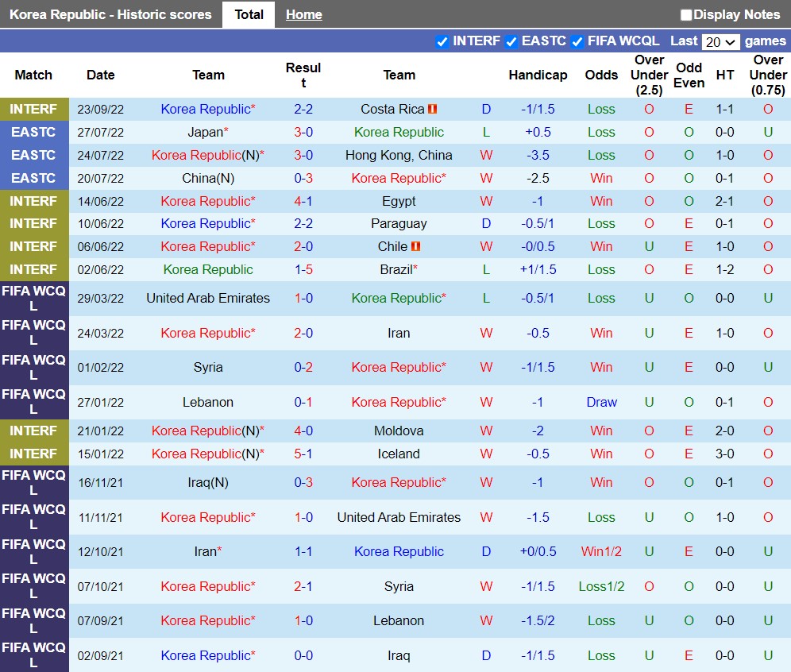The height and width of the screenshot is (672, 791).
Task: Select the Total tab
Action: click(x=249, y=15)
